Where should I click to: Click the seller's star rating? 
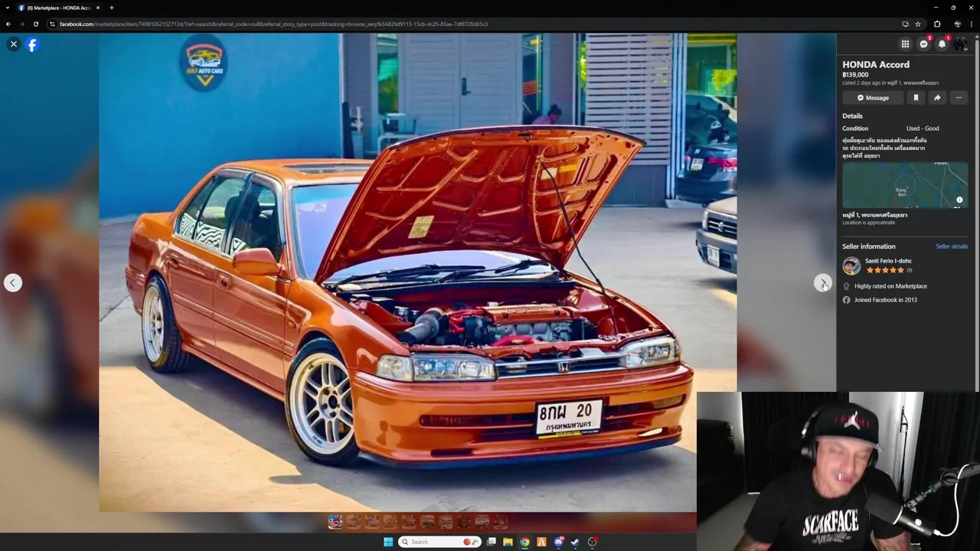point(885,270)
